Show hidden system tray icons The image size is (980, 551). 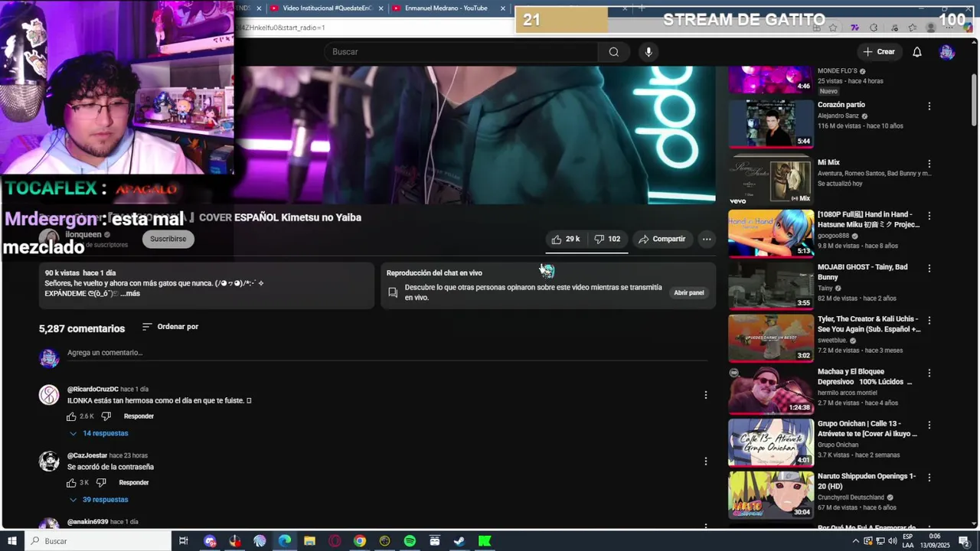click(854, 541)
